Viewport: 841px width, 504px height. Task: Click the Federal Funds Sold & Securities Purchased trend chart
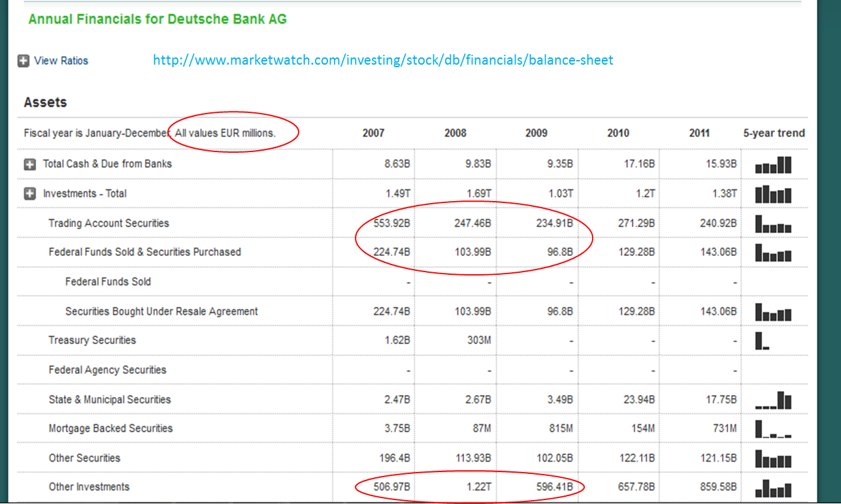[x=773, y=253]
